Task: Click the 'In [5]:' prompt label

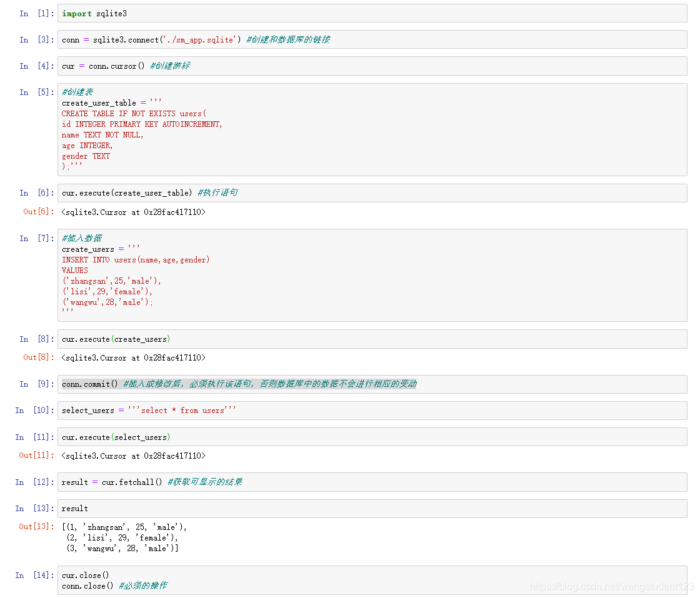Action: click(37, 92)
